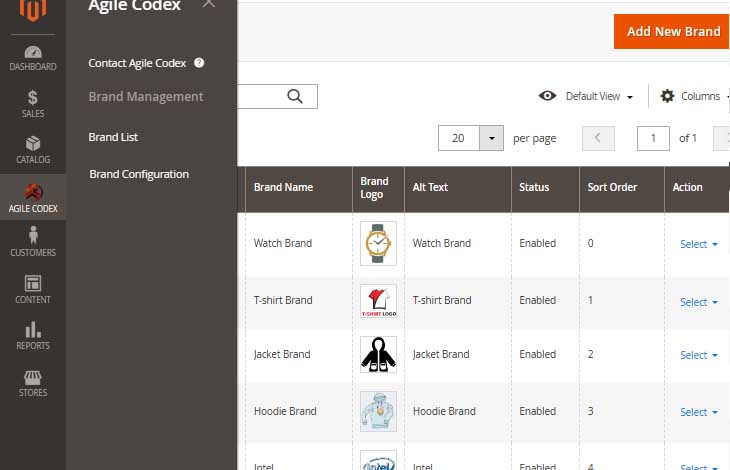Click the Watch Brand logo thumbnail
This screenshot has height=470, width=730.
point(378,243)
